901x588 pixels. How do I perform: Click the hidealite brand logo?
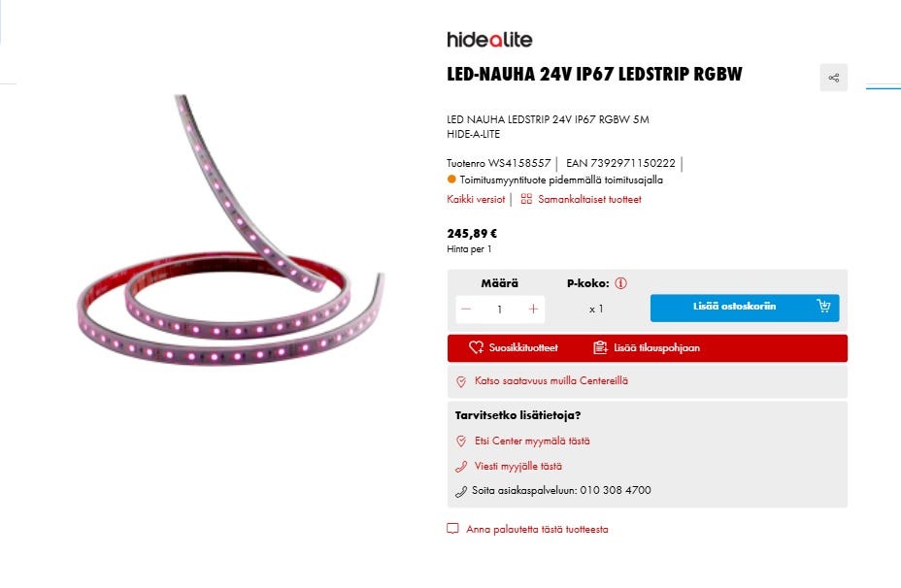pyautogui.click(x=489, y=40)
